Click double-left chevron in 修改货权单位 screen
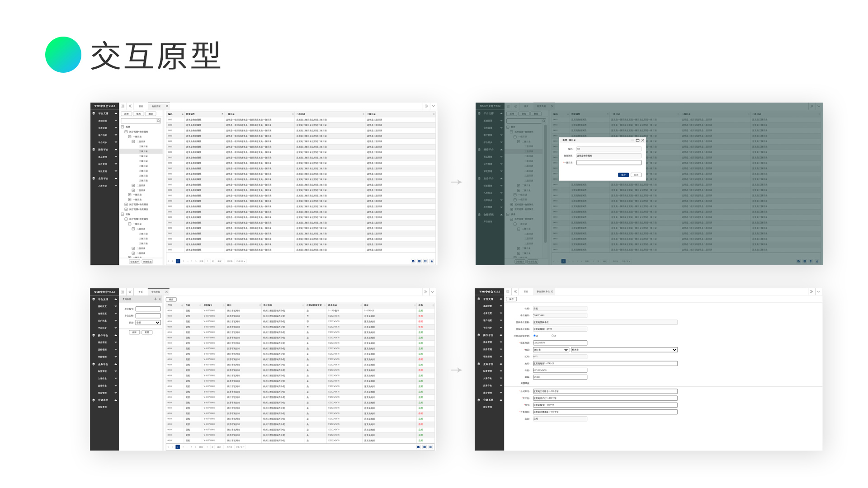 click(x=515, y=291)
